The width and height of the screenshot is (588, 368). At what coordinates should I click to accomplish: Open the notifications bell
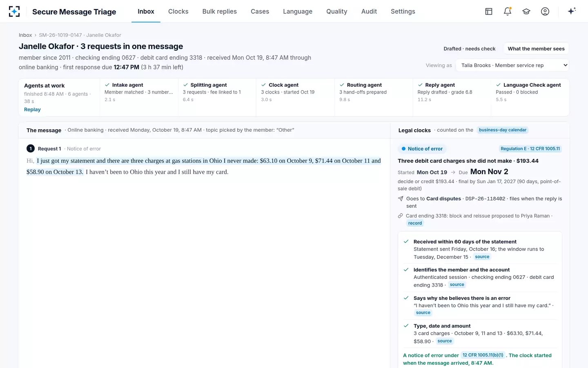coord(508,11)
